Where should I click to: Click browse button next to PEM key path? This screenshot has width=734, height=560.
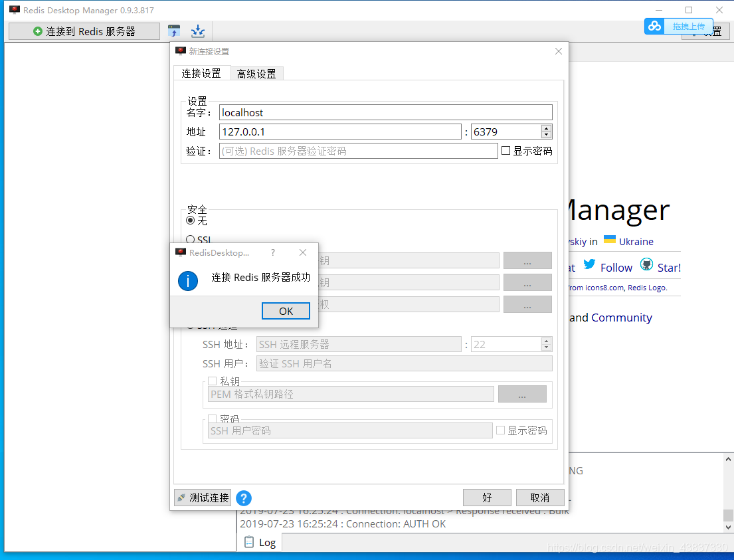point(522,394)
